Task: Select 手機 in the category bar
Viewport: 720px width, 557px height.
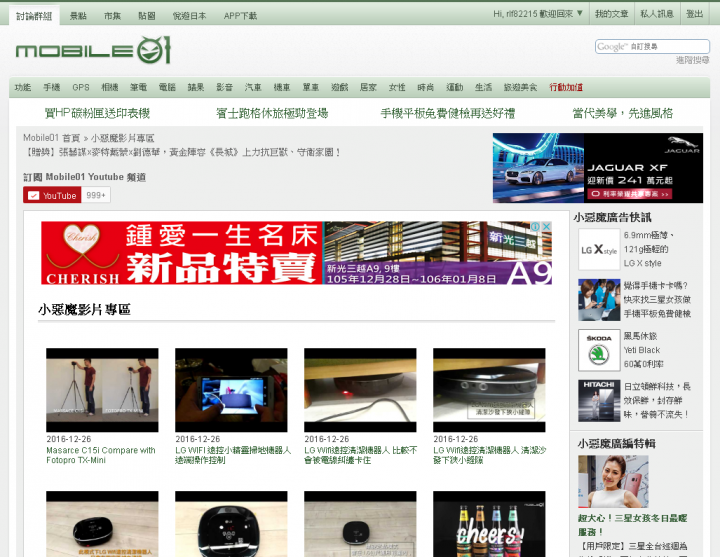Action: pos(52,87)
